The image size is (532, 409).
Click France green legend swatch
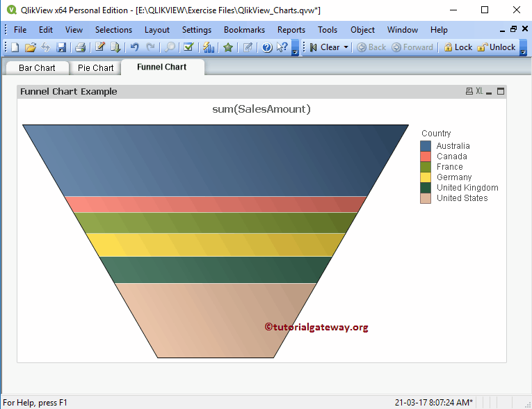coord(426,167)
